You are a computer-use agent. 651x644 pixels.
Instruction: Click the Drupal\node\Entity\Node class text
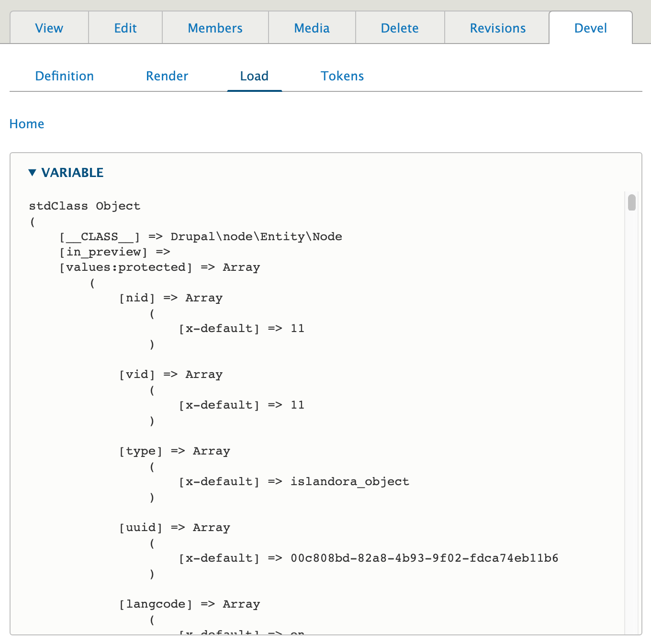[x=257, y=236]
